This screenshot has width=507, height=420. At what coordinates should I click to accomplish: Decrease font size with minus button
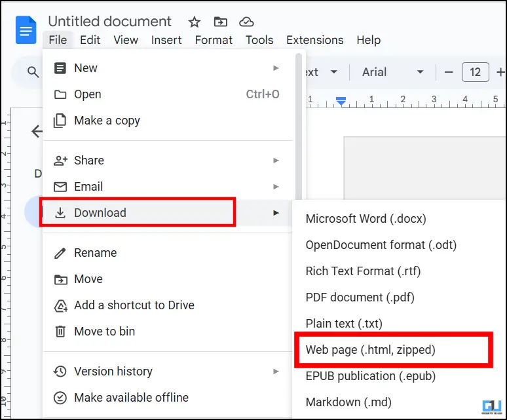pyautogui.click(x=449, y=72)
